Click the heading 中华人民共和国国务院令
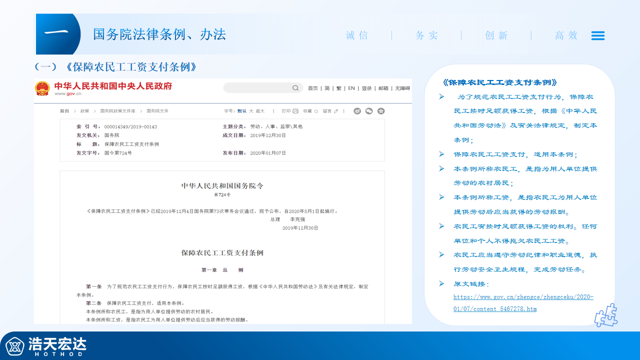The width and height of the screenshot is (640, 360). click(222, 186)
